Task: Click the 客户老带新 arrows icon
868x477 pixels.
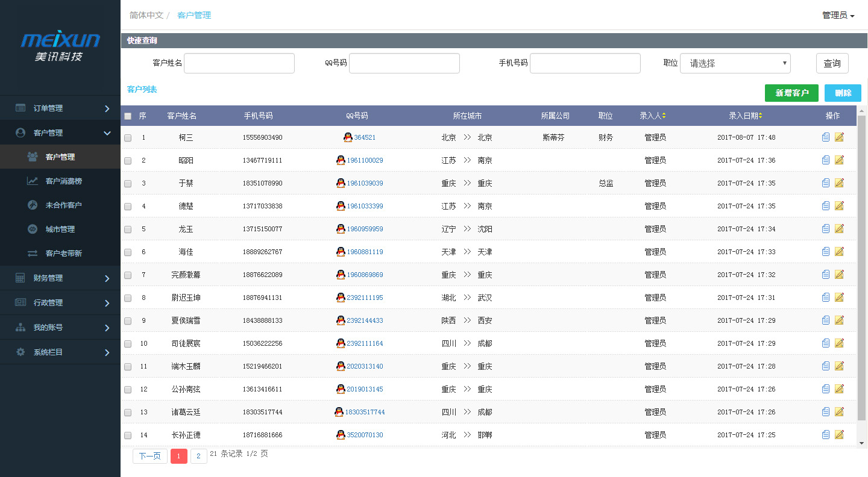Action: [x=33, y=254]
